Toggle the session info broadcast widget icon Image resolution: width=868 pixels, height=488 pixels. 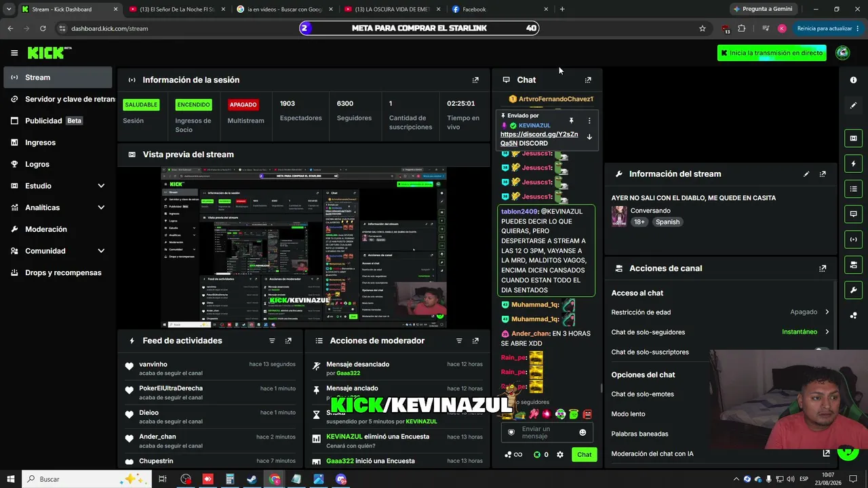pyautogui.click(x=853, y=239)
